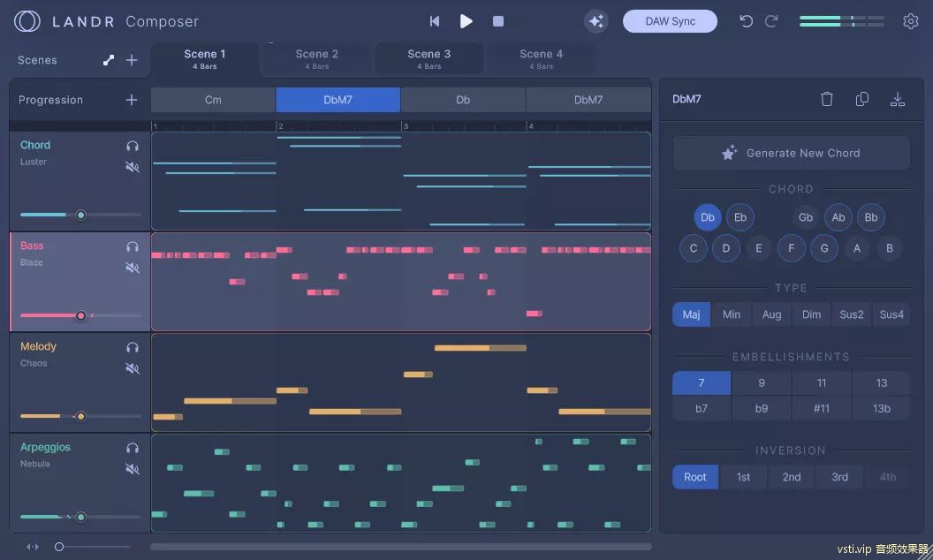The height and width of the screenshot is (560, 933).
Task: Switch to Scene 3 tab
Action: pyautogui.click(x=429, y=59)
